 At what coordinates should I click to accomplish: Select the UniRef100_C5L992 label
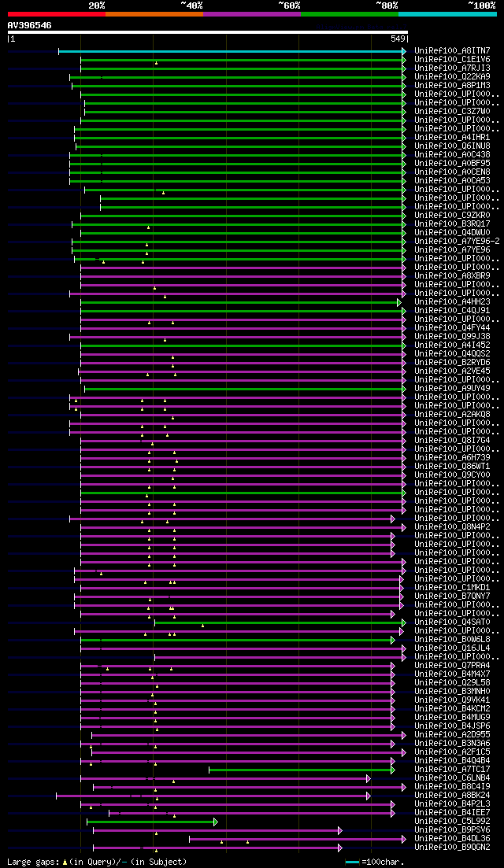(x=452, y=821)
